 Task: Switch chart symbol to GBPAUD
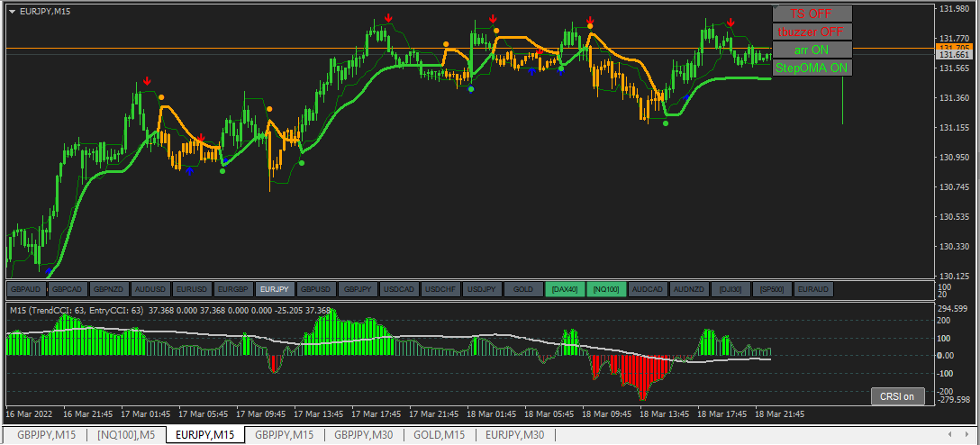click(x=26, y=289)
